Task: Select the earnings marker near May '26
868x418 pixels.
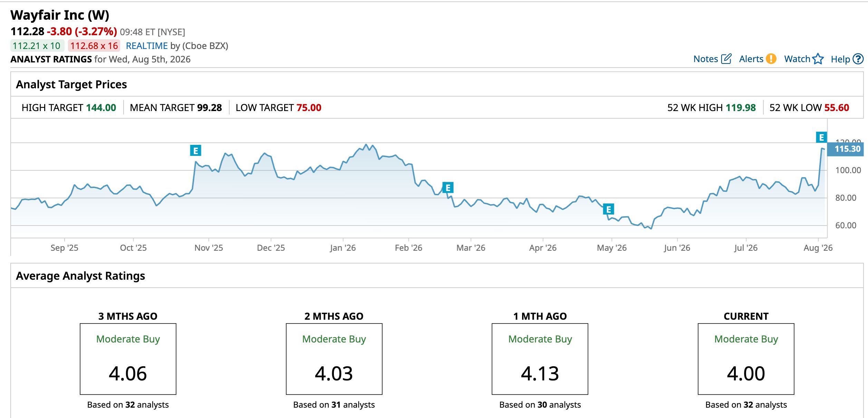Action: 608,209
